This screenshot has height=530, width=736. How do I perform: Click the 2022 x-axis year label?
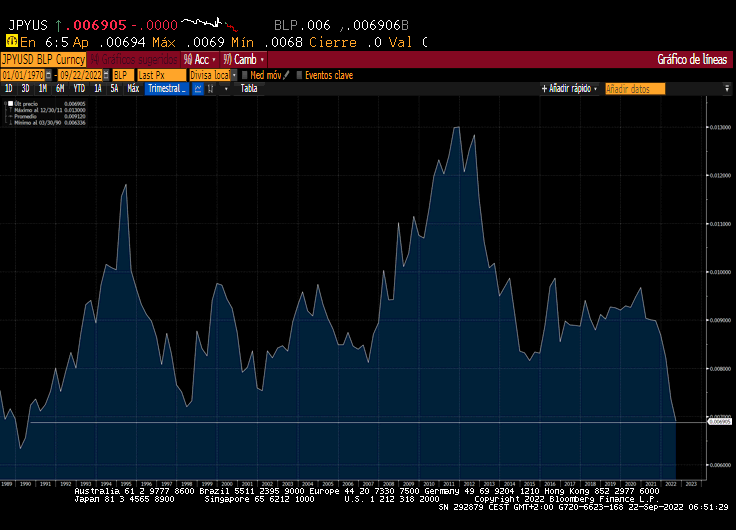671,484
